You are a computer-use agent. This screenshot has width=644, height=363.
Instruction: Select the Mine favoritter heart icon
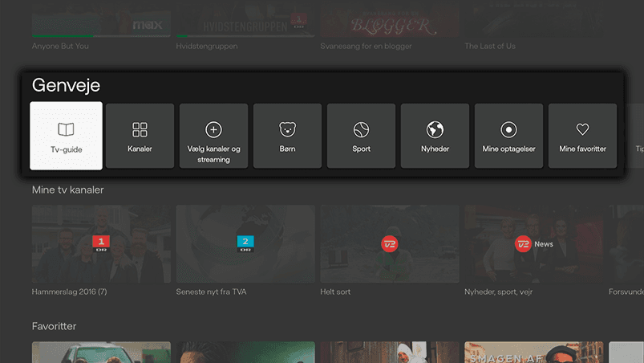click(x=582, y=129)
